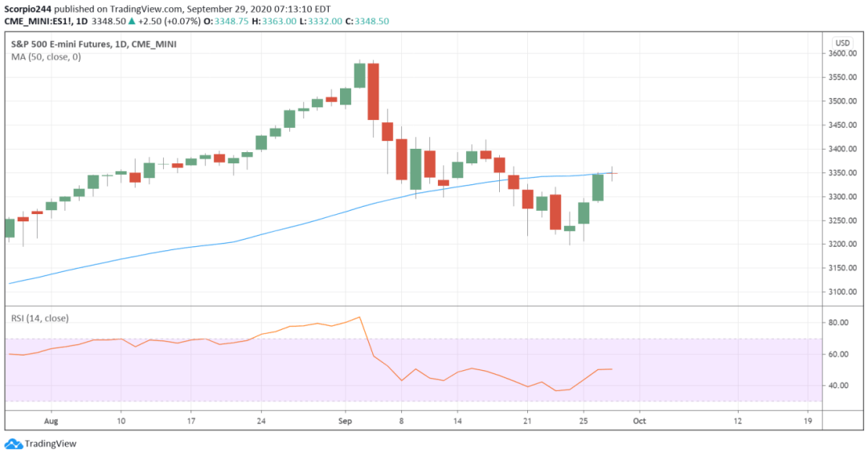The height and width of the screenshot is (457, 868).
Task: Click the last large green candle touching the moving average
Action: click(598, 187)
